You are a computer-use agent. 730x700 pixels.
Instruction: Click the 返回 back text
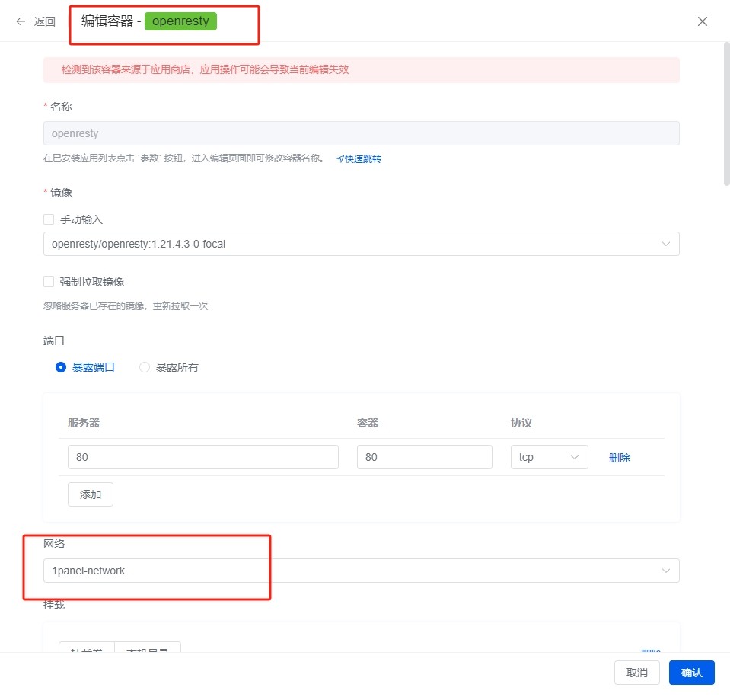[x=45, y=21]
